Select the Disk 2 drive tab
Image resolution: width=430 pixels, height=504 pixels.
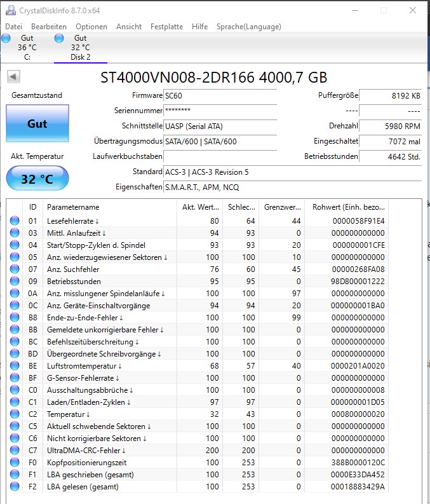pos(80,48)
